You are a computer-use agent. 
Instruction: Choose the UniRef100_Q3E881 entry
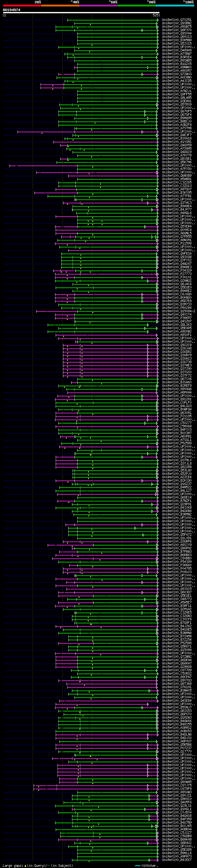click(x=176, y=101)
